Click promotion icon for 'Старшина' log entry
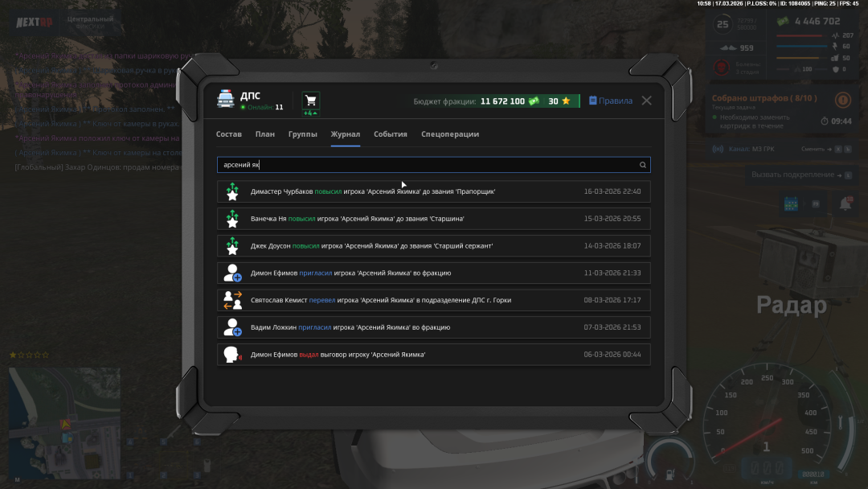Viewport: 868px width, 489px height. point(232,219)
